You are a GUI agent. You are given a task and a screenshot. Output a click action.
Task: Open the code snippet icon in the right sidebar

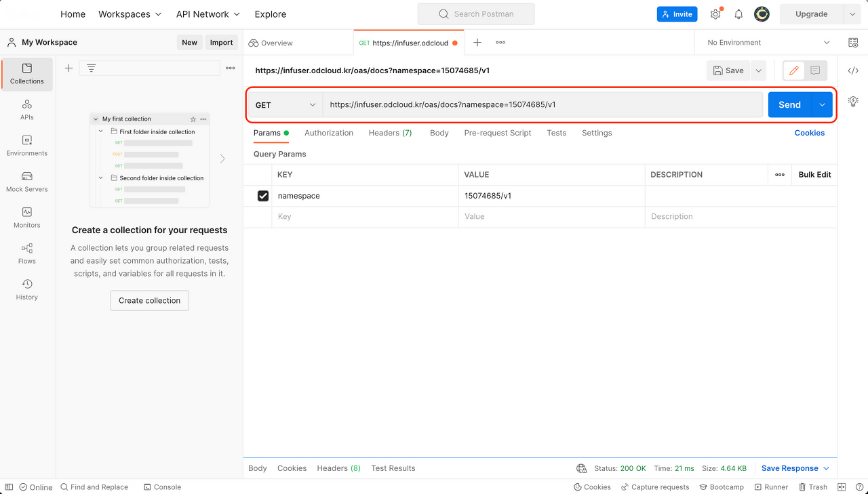click(x=853, y=70)
